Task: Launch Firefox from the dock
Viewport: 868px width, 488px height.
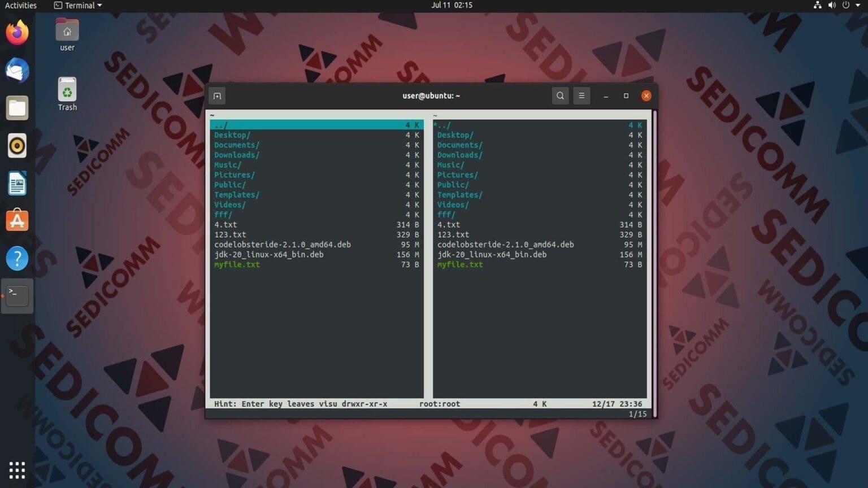Action: click(x=17, y=33)
